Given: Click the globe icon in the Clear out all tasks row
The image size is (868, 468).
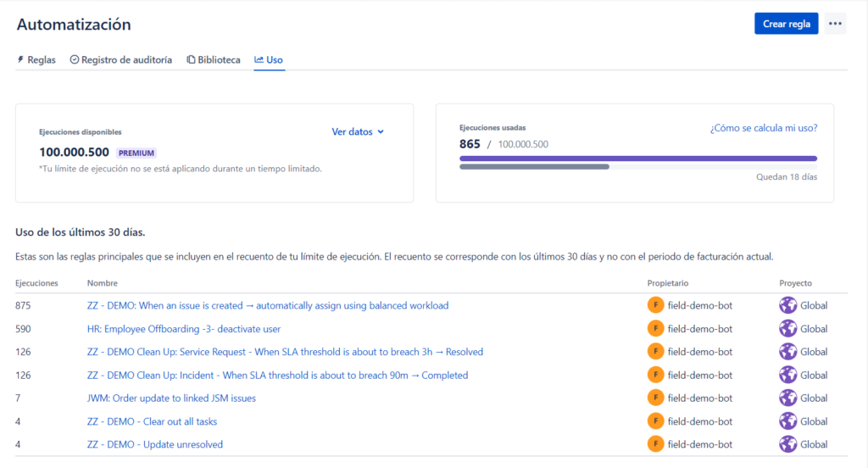Looking at the screenshot, I should coord(788,421).
